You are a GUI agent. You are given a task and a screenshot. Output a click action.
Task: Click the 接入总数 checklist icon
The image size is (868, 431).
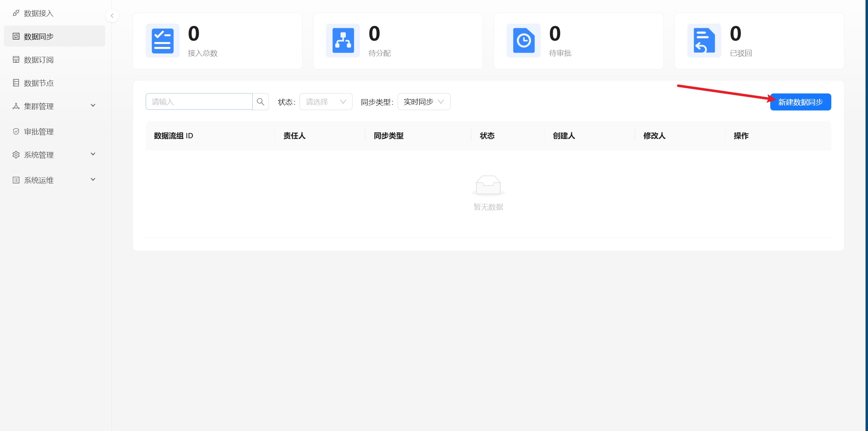point(163,41)
